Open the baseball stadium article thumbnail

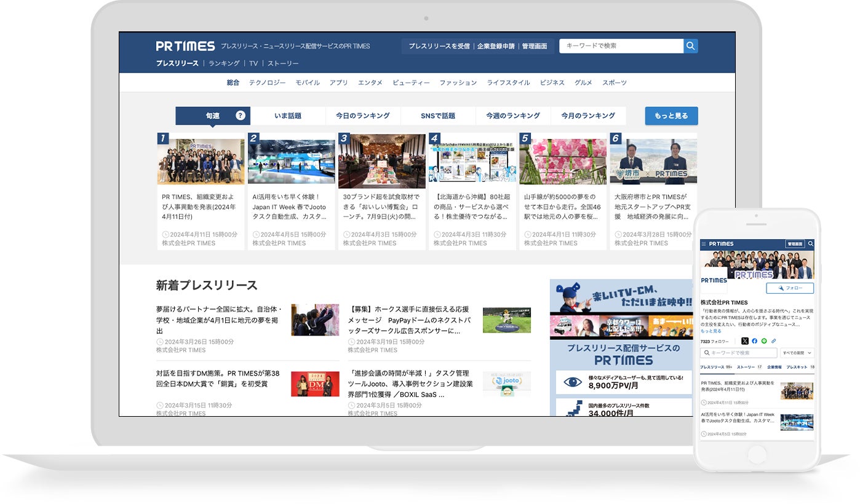[507, 320]
